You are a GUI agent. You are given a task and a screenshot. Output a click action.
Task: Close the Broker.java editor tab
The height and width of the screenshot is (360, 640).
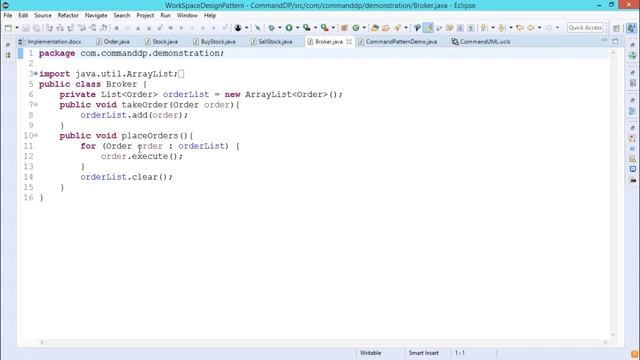(x=349, y=42)
